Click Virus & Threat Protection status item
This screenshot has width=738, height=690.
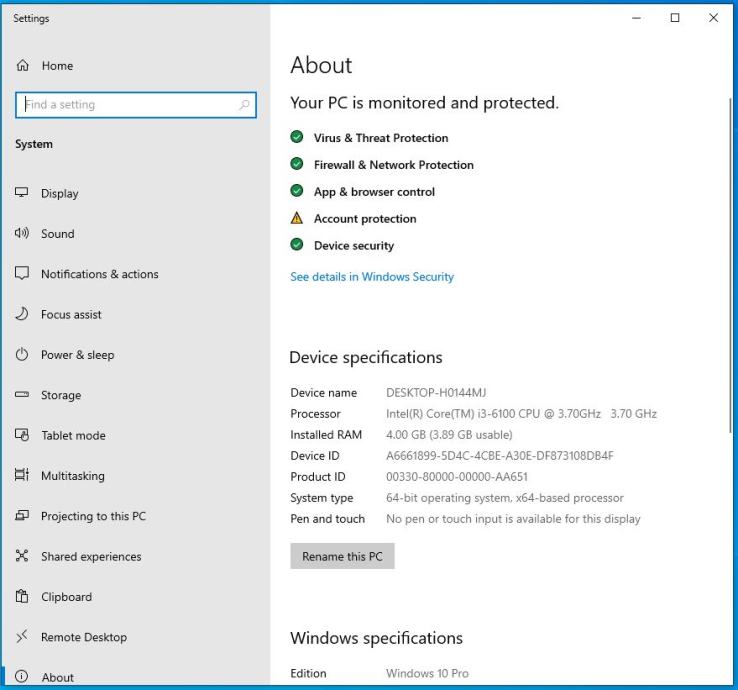click(x=380, y=138)
